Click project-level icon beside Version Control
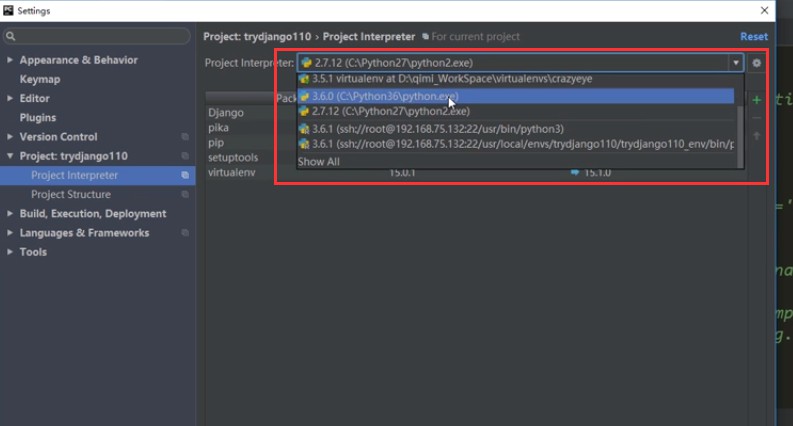Viewport: 793px width, 426px height. [185, 137]
